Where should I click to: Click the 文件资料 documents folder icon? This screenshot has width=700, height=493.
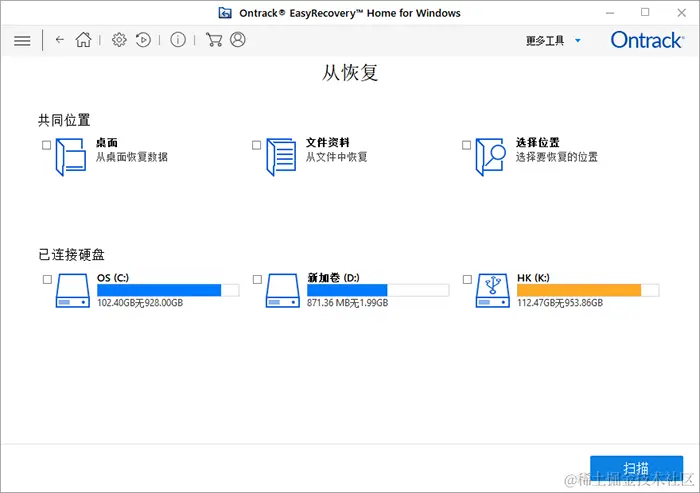(x=281, y=157)
